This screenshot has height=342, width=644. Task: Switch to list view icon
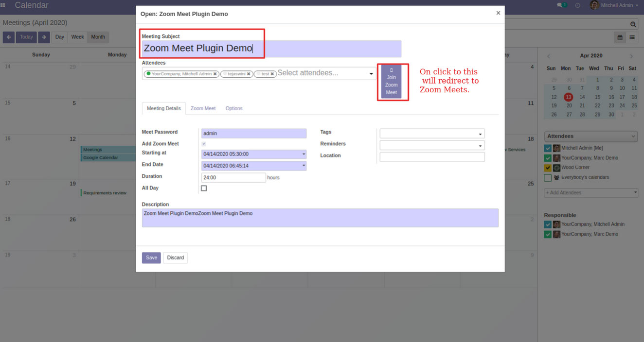[x=632, y=37]
